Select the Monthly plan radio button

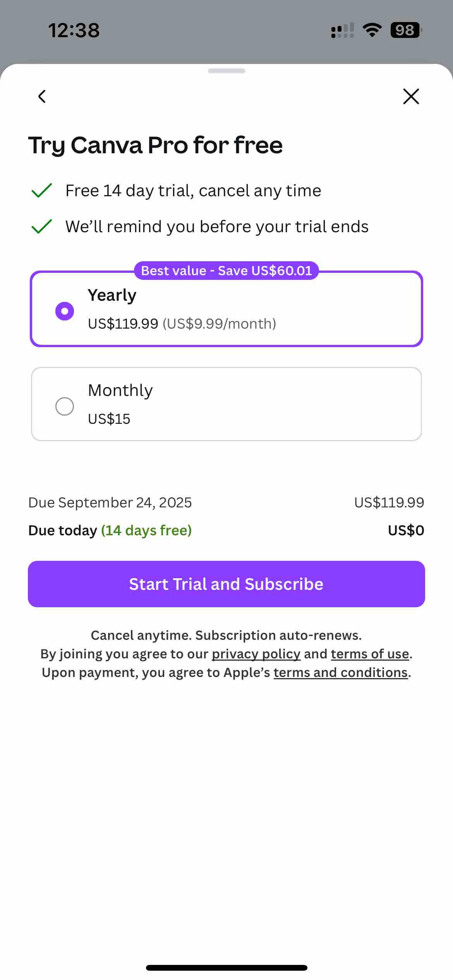pyautogui.click(x=65, y=406)
